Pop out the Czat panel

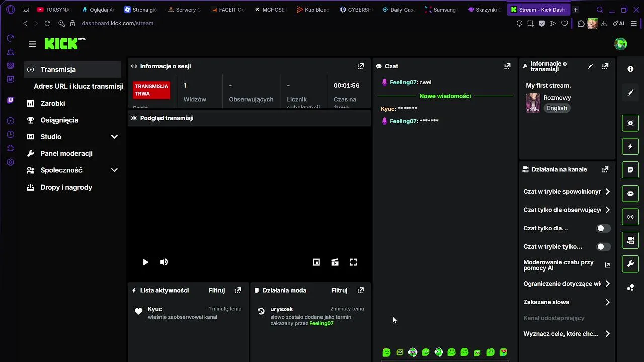pyautogui.click(x=507, y=66)
